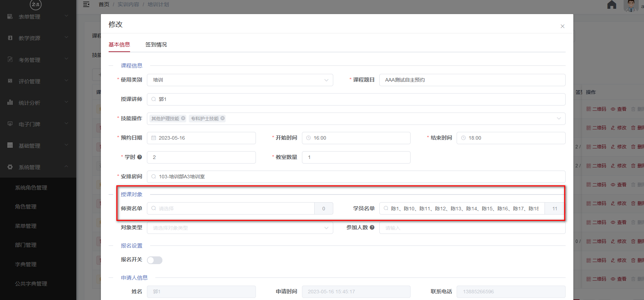Click the 统计分析 chart icon

tap(10, 102)
